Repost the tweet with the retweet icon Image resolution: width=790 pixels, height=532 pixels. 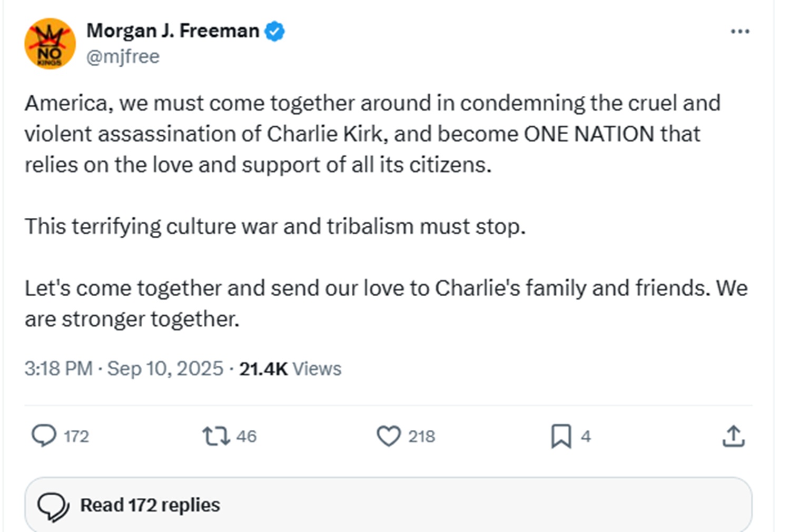(216, 436)
